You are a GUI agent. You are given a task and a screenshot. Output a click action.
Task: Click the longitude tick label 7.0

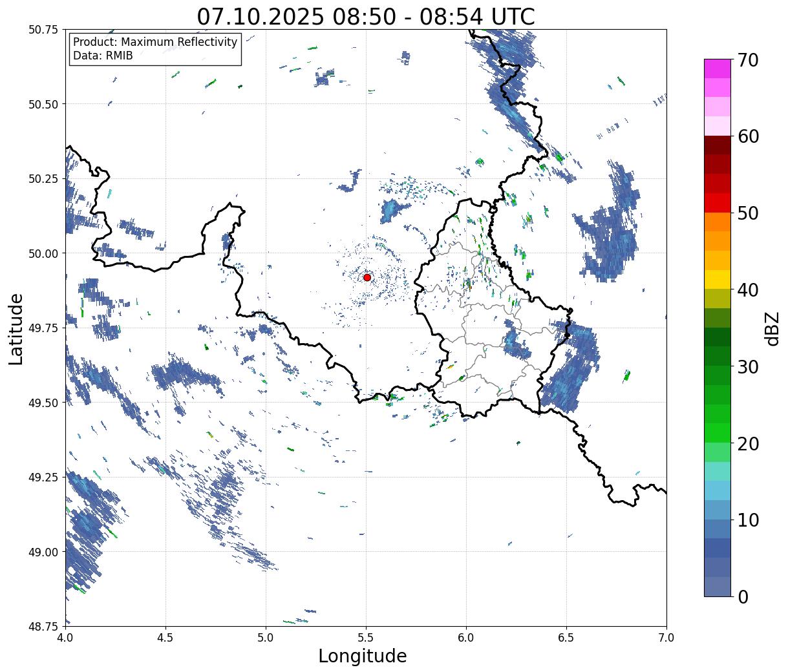666,637
